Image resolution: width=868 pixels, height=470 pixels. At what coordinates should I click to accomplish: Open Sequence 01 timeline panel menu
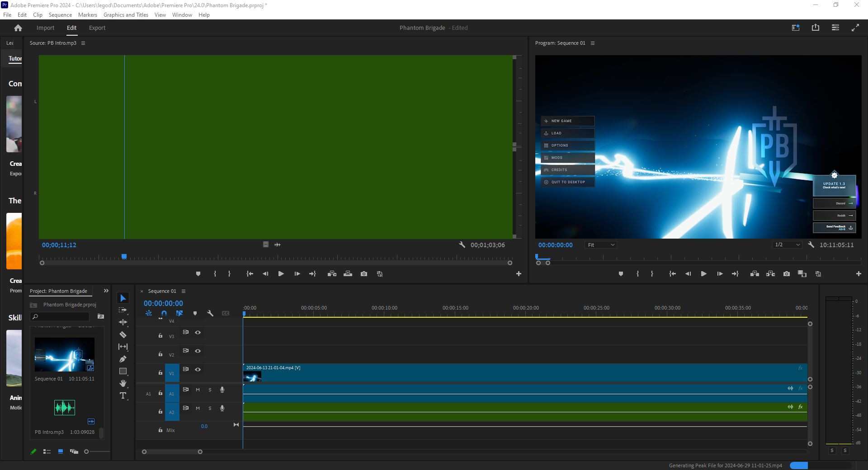coord(184,291)
